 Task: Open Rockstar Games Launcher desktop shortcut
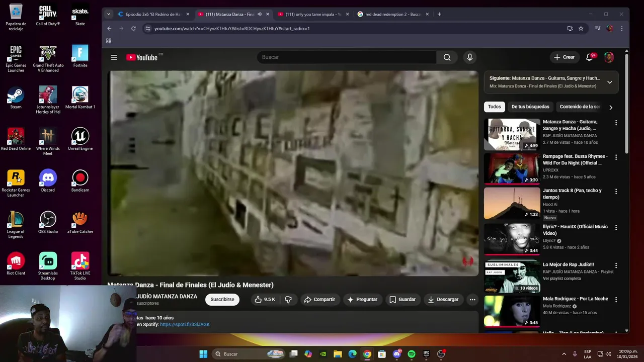pos(16,184)
